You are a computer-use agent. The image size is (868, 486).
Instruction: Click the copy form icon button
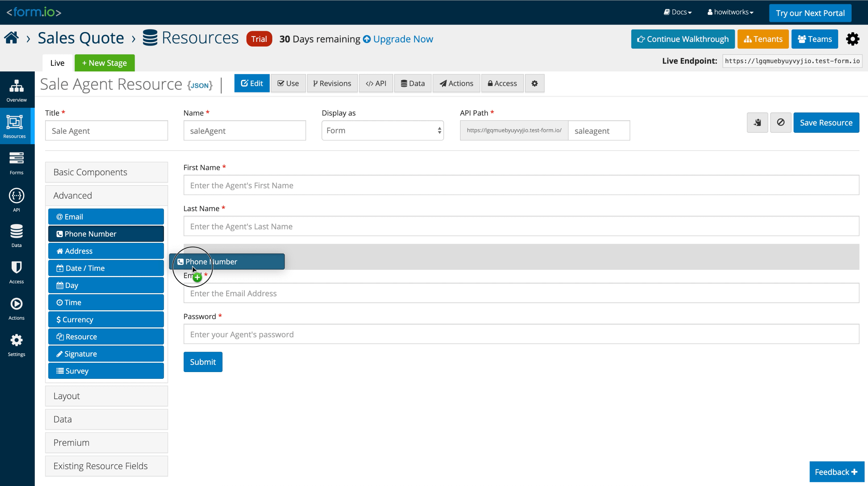(x=757, y=123)
